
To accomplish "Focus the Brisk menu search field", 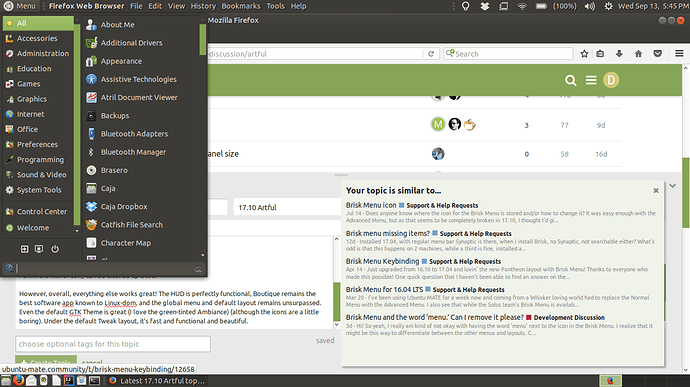I will [105, 269].
